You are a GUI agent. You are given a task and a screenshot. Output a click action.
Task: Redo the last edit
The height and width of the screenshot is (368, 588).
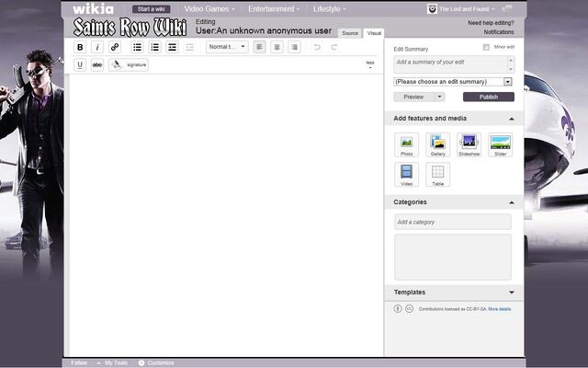click(x=334, y=47)
